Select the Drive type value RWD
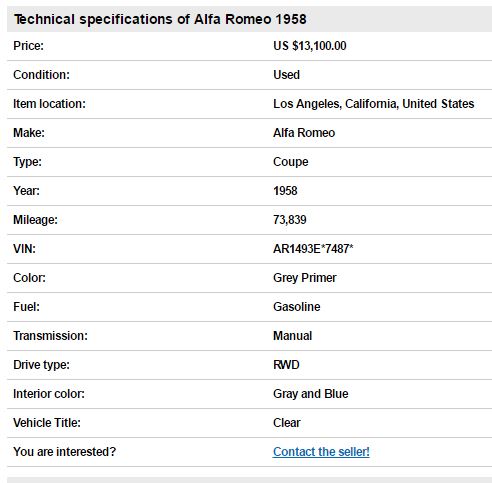The height and width of the screenshot is (483, 492). tap(286, 365)
